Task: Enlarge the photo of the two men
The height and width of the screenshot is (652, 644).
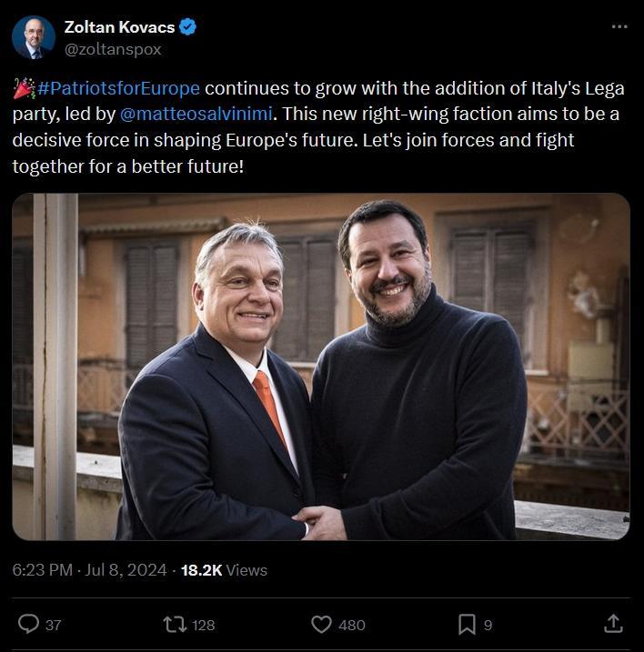Action: point(321,366)
